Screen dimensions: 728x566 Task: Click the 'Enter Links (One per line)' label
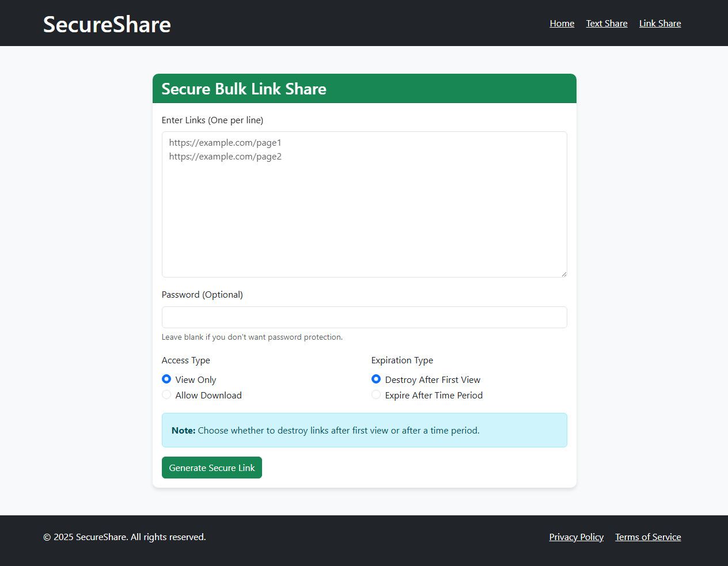click(x=212, y=120)
